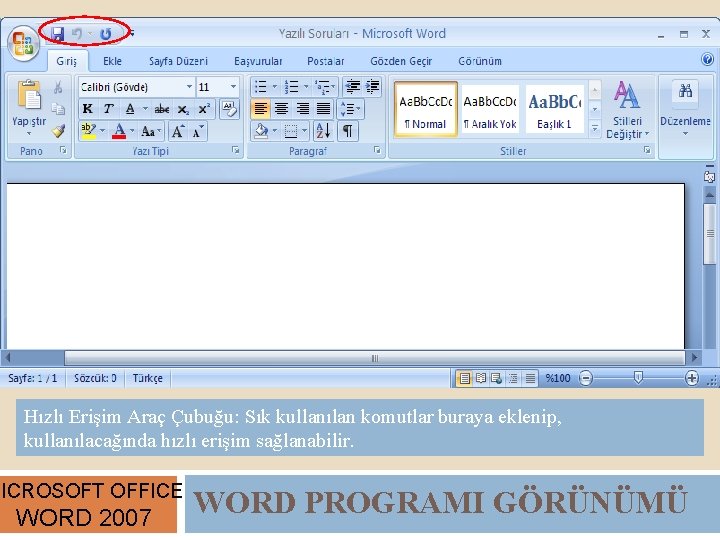
Task: Select the Normal style
Action: 426,109
